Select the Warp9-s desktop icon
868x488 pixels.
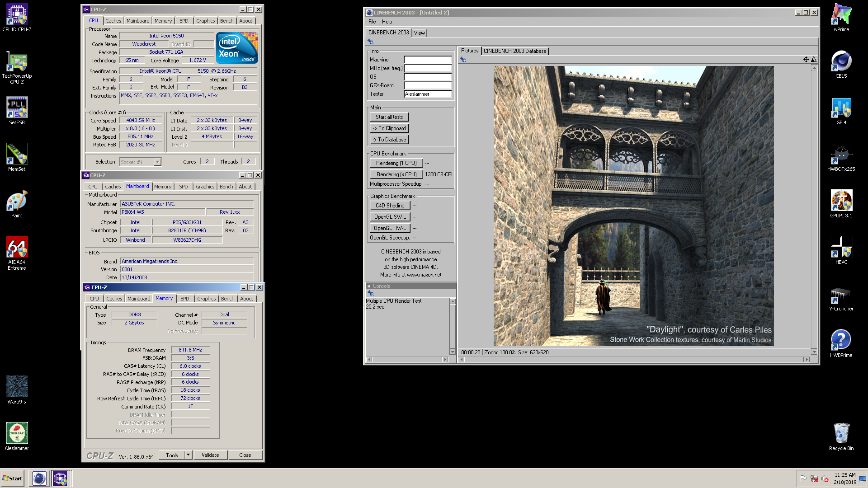(x=17, y=390)
